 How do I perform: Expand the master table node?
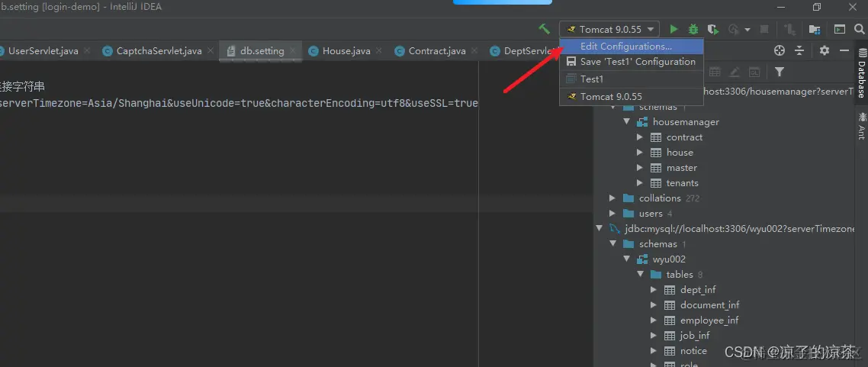click(x=640, y=168)
